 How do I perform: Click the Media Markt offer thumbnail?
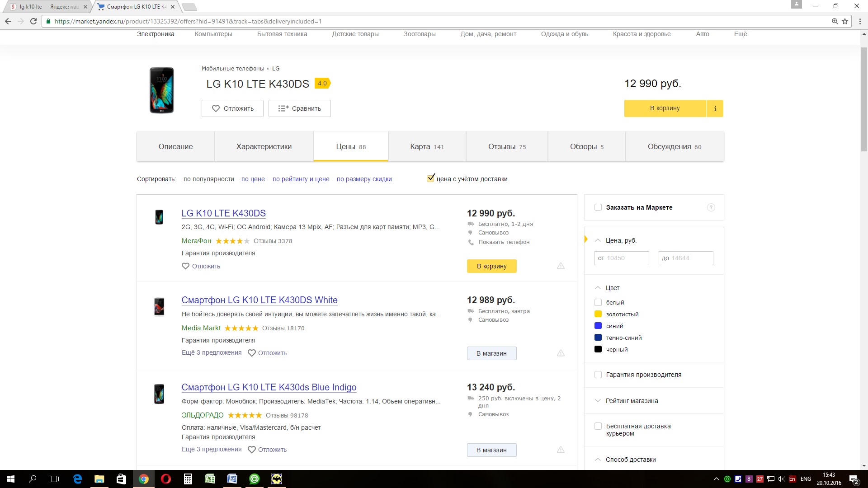coord(159,306)
